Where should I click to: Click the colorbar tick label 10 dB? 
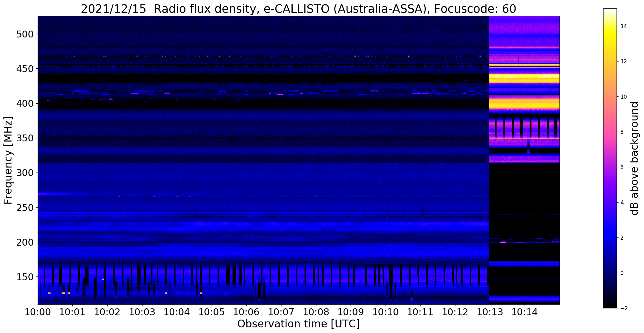[624, 97]
